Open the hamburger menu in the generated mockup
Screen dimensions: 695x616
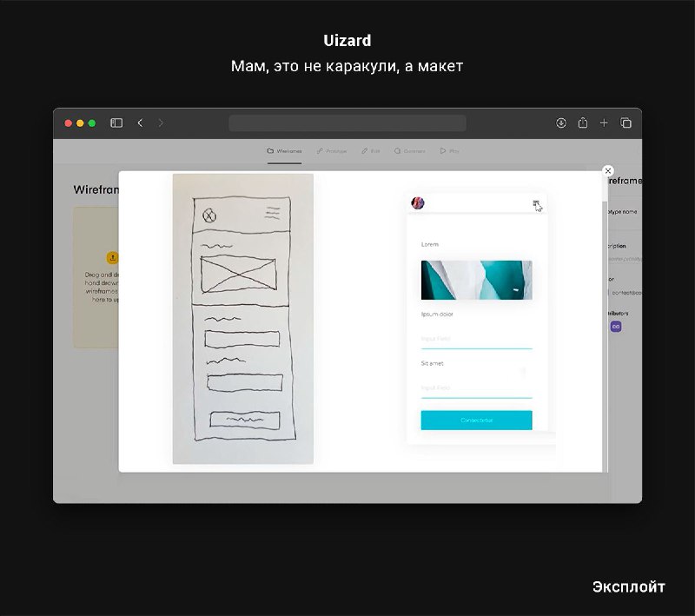click(x=537, y=204)
